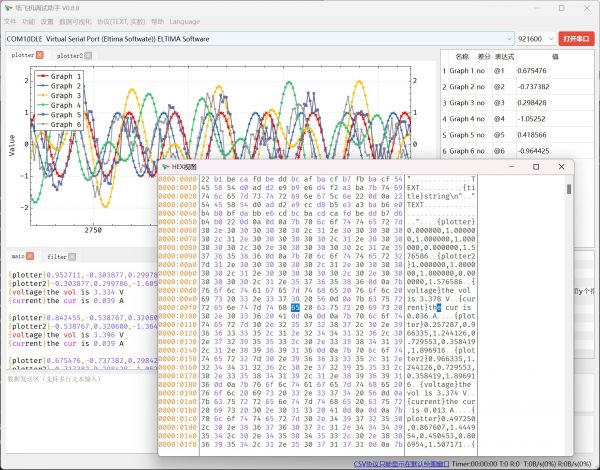The height and width of the screenshot is (470, 600).
Task: Click the '.."....{plotter}' ASCII text in the HEX view
Action: point(441,222)
